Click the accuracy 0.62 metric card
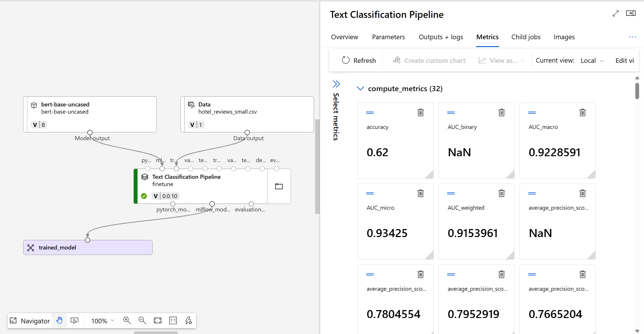 (395, 140)
